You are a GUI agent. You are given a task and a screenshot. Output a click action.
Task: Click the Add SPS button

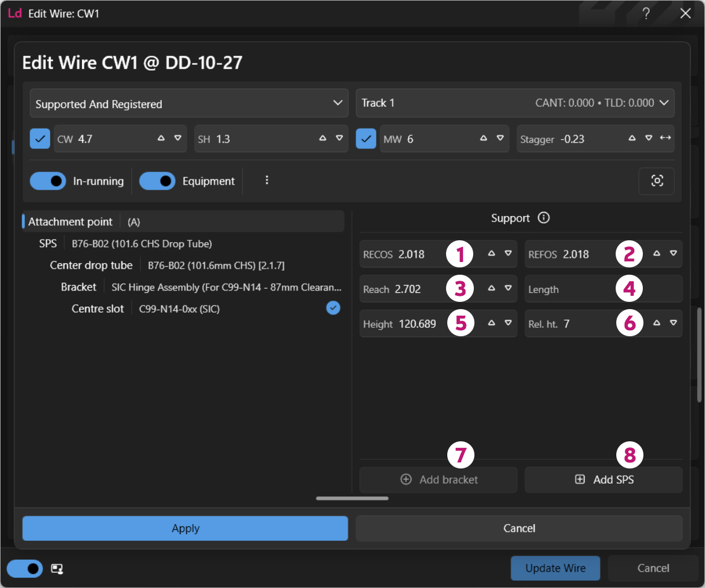point(604,480)
